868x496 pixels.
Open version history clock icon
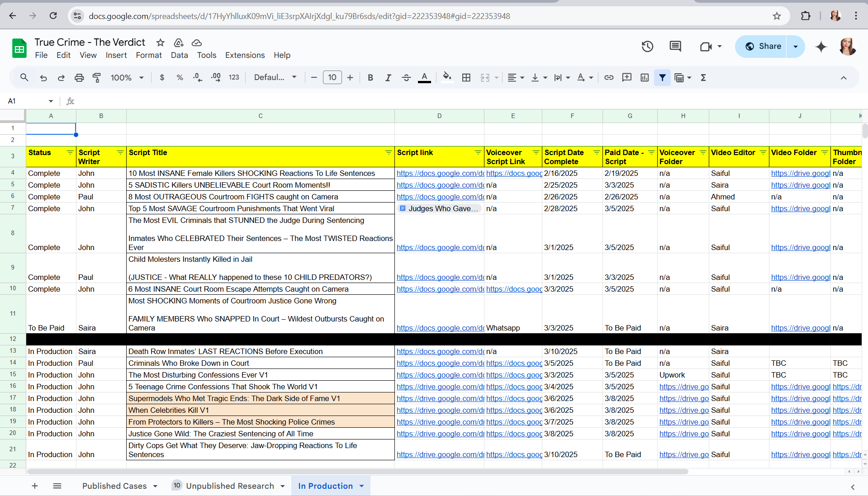tap(647, 46)
